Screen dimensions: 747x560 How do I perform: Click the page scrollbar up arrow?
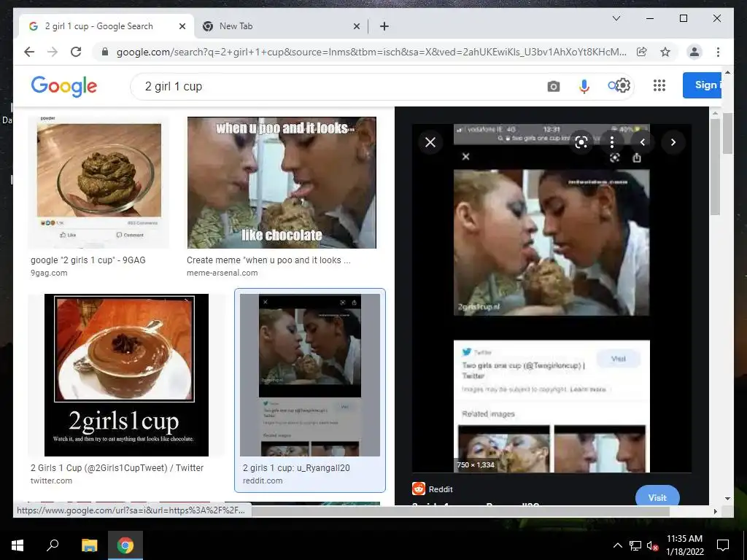coord(727,72)
